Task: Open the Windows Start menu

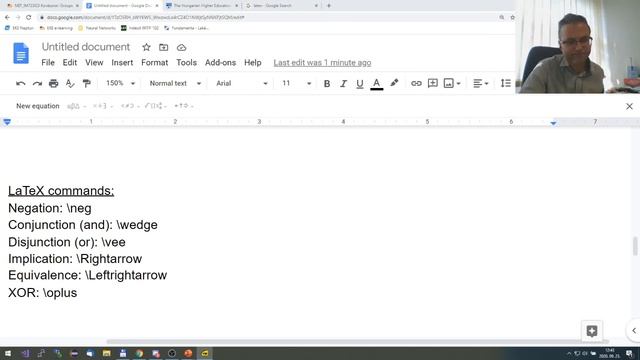Action: coord(8,353)
